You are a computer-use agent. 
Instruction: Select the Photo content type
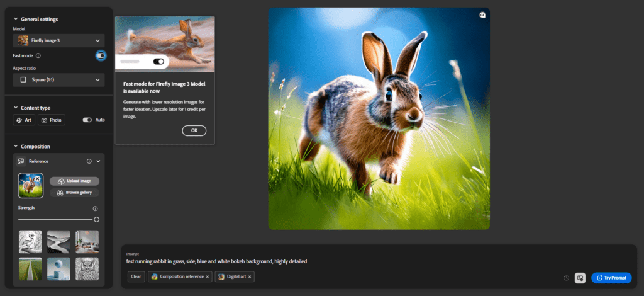[x=52, y=120]
